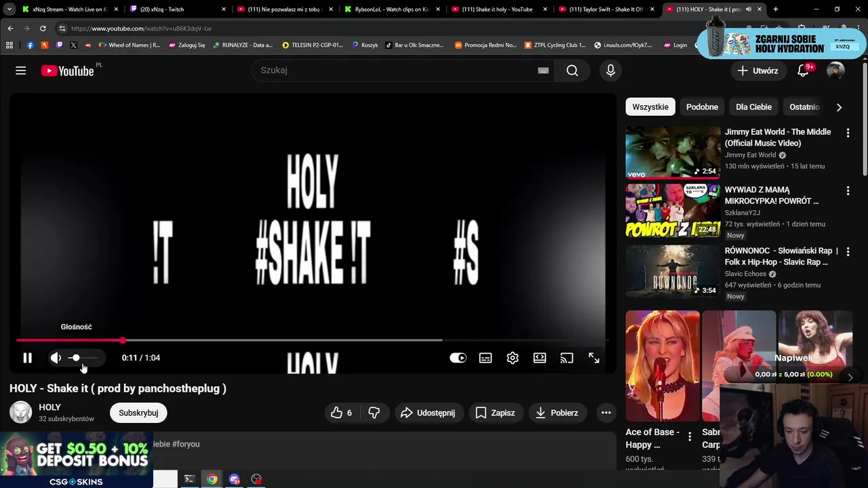Cast video to a TV device
The width and height of the screenshot is (868, 488).
tap(567, 358)
